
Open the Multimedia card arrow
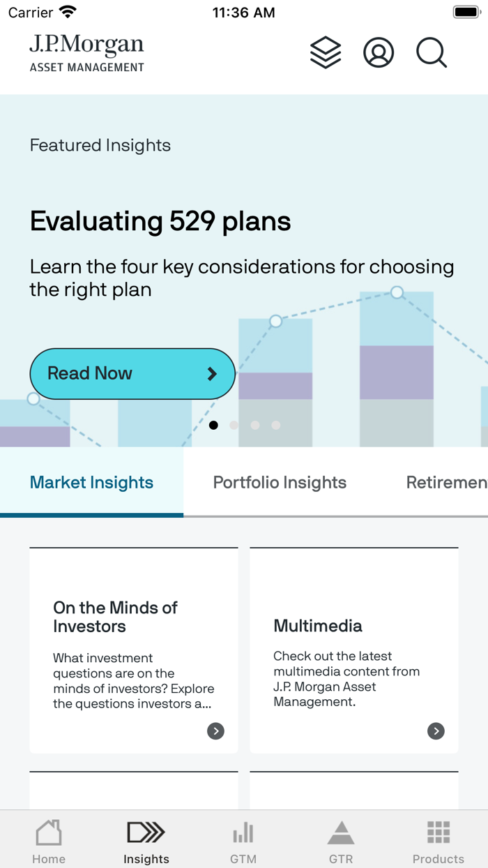[x=436, y=731]
